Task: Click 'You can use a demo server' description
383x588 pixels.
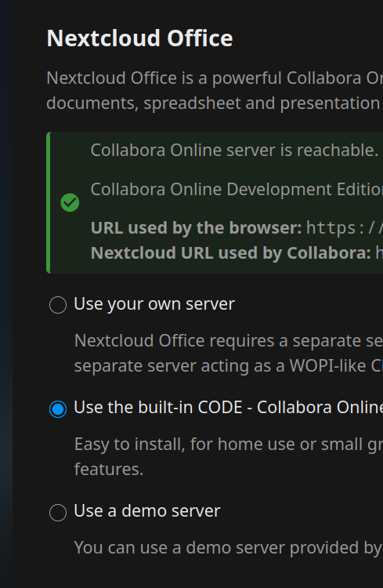Action: point(229,548)
